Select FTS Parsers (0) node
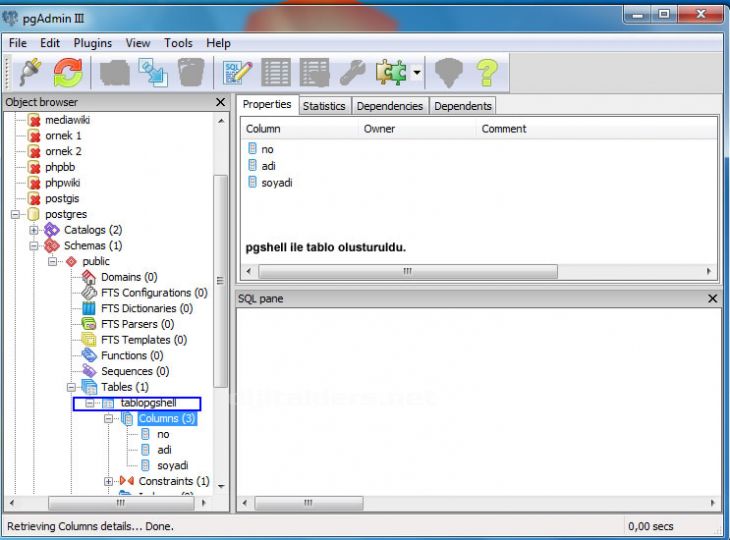 (138, 324)
